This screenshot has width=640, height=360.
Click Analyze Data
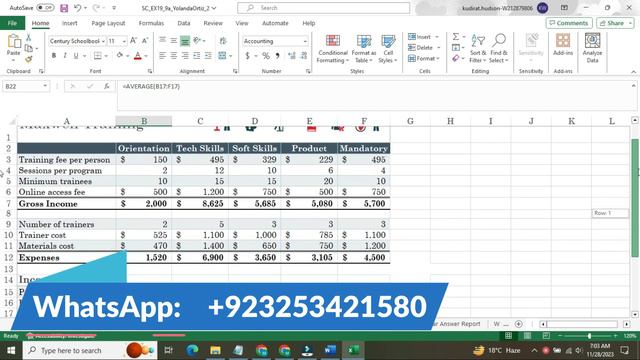click(592, 48)
